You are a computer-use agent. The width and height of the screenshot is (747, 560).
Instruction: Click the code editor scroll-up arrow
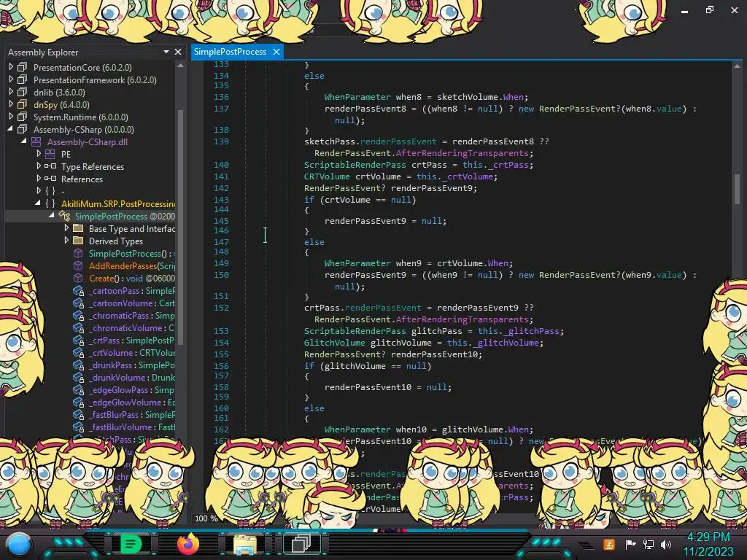click(737, 66)
